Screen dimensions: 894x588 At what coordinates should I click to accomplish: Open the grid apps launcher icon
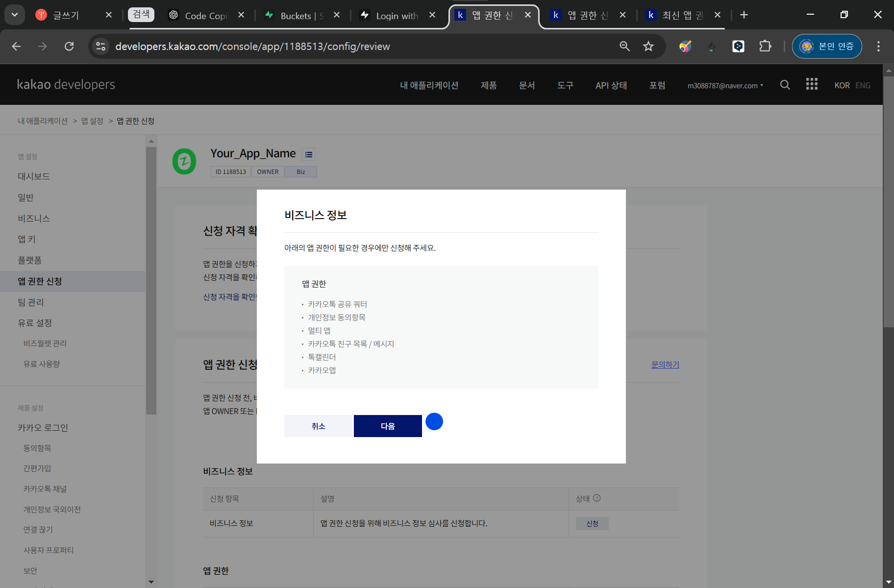(812, 84)
